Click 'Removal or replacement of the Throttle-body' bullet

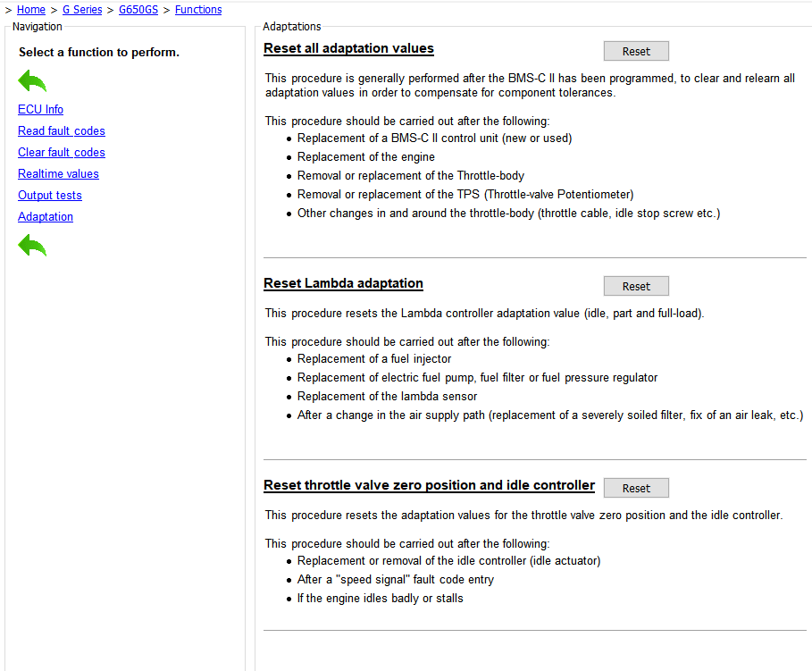(x=411, y=176)
